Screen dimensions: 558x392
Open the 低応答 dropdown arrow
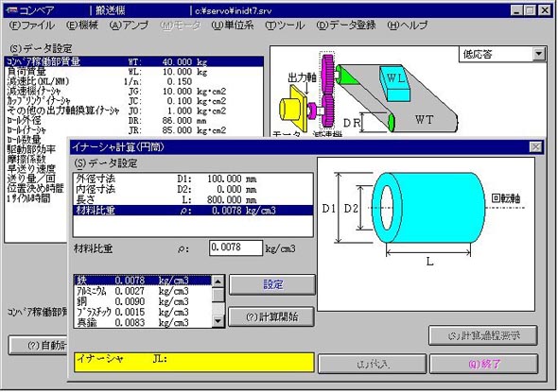pos(539,54)
